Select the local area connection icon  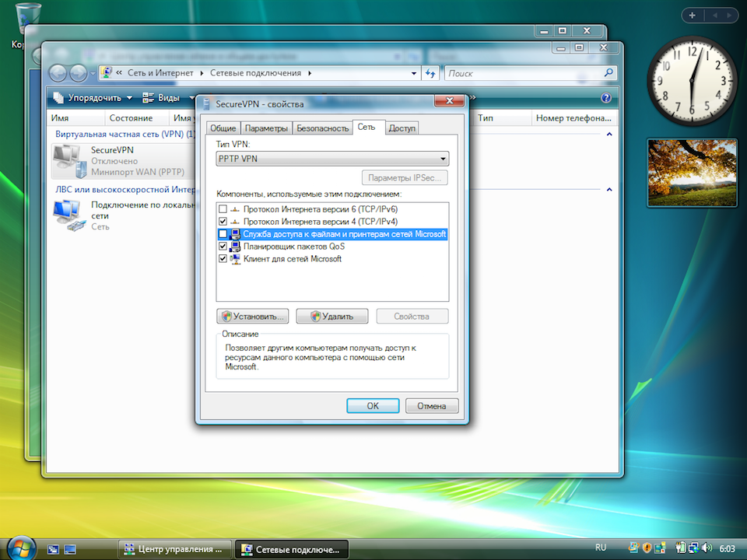point(69,215)
